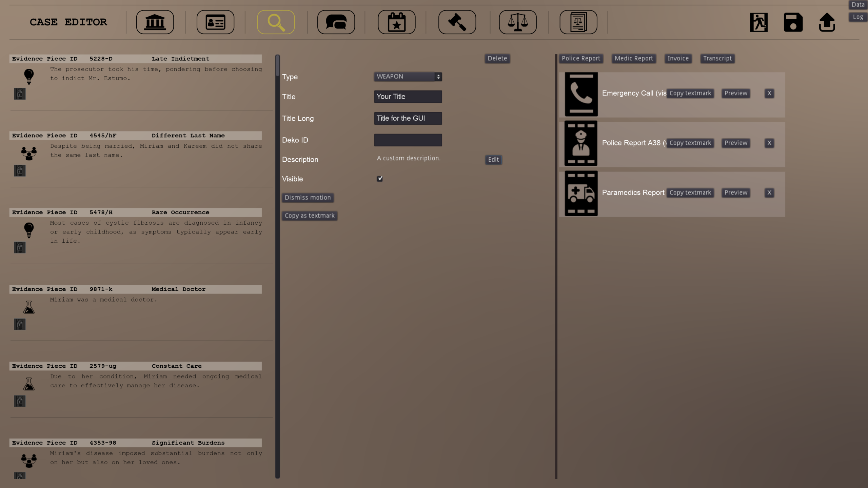The height and width of the screenshot is (488, 868).
Task: Open the Type dropdown showing WEAPON
Action: (408, 77)
